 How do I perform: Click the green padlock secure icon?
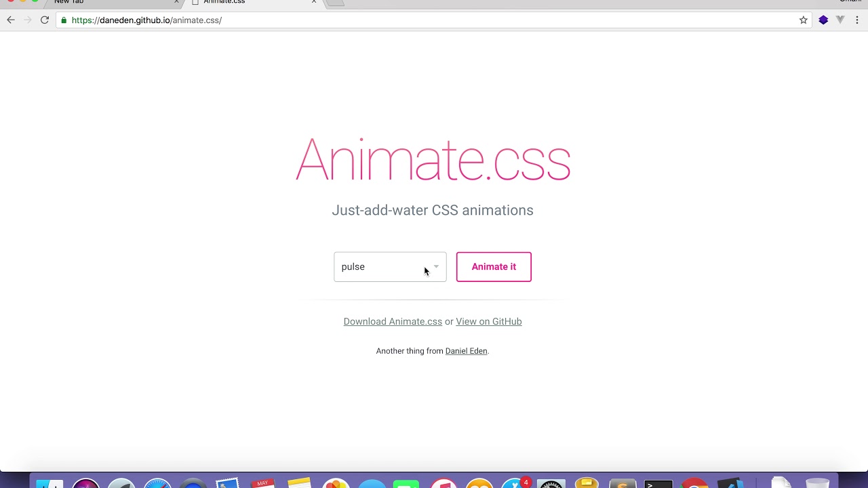64,20
